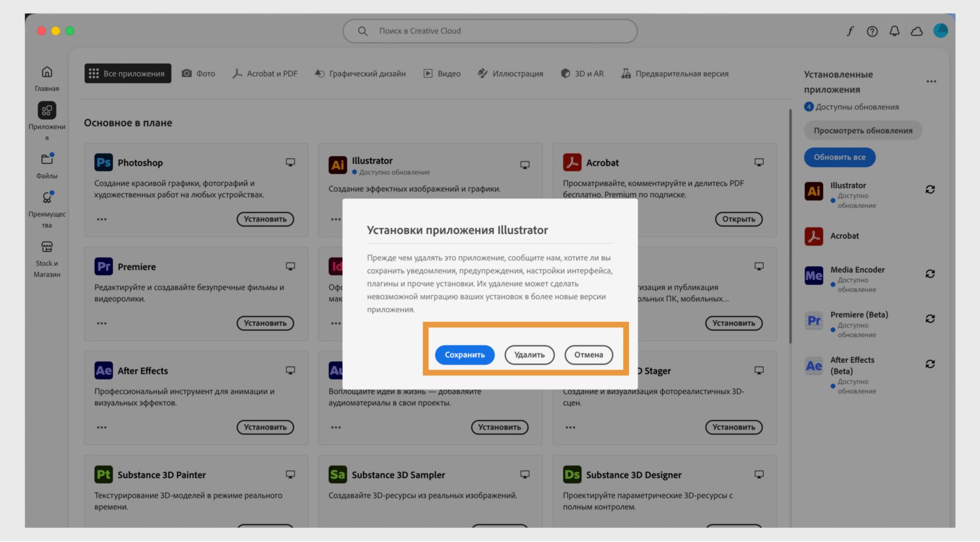
Task: Switch to the Acrobat и PDF tab
Action: [264, 73]
